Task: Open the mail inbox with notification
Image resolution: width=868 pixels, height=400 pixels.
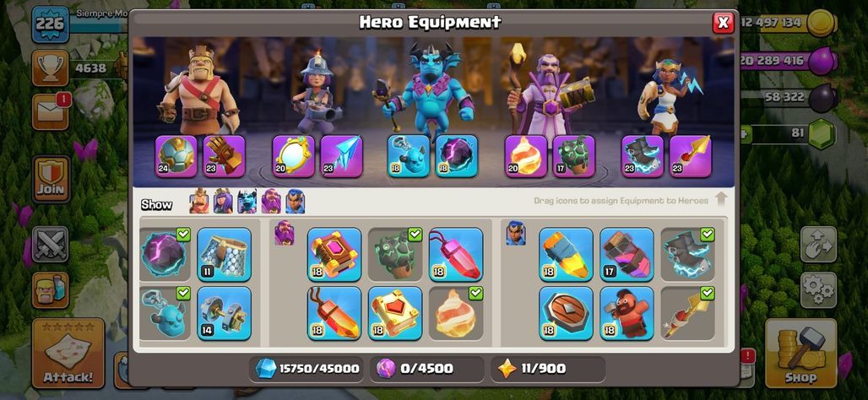Action: 51,112
